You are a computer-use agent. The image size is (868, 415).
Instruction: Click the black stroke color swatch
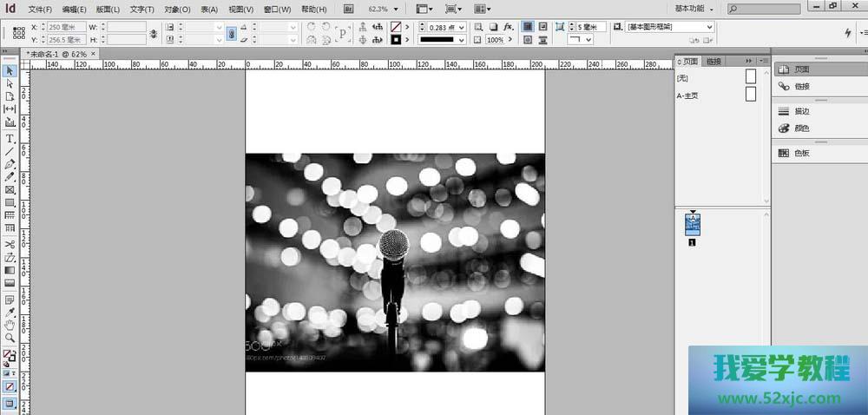[x=396, y=40]
